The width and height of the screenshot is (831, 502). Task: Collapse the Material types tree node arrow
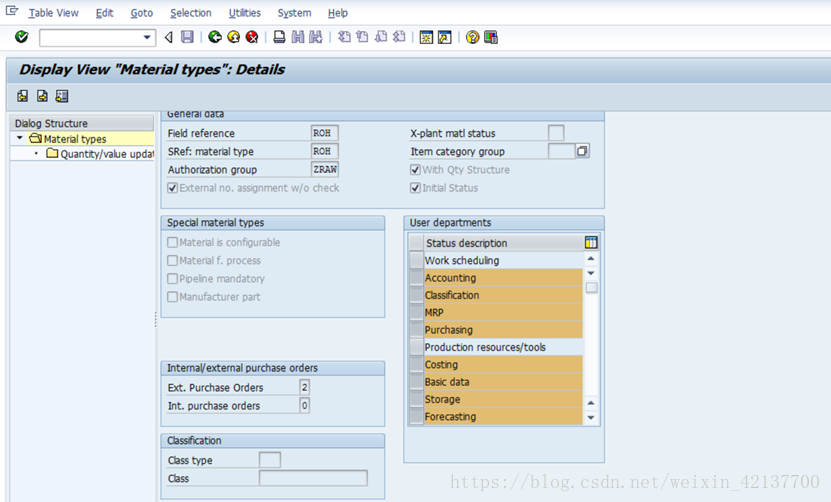click(20, 138)
